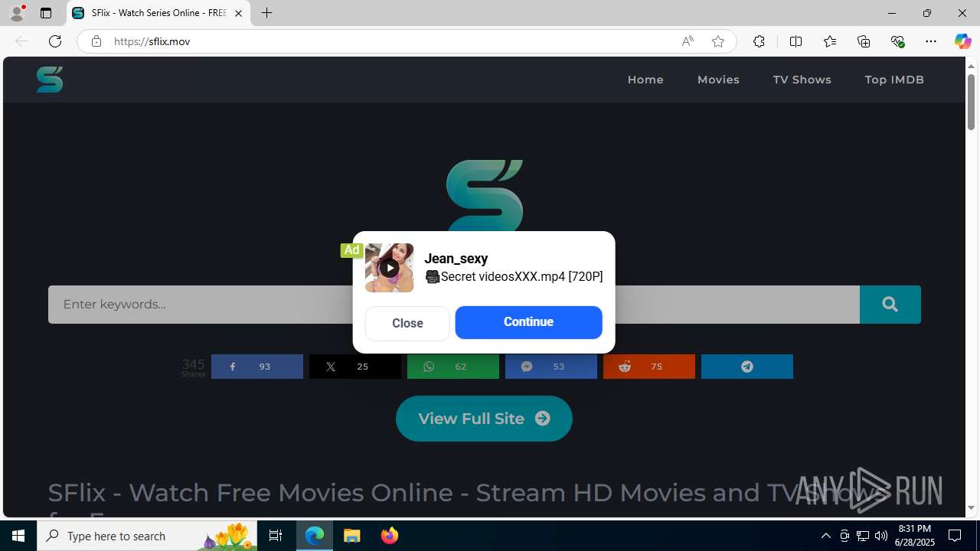Open Copilot sidebar icon
The image size is (980, 551).
tap(962, 41)
